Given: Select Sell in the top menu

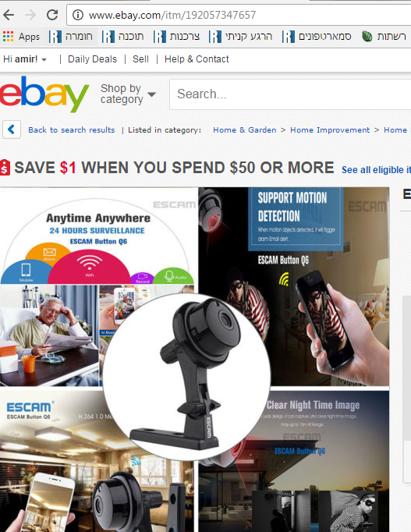Looking at the screenshot, I should (140, 59).
